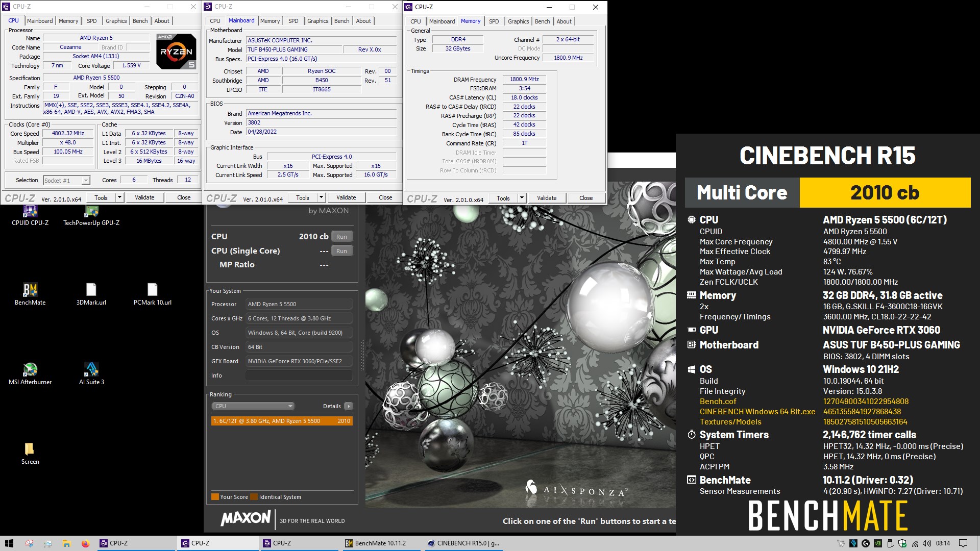Viewport: 980px width, 551px height.
Task: Expand the Ranking Details arrow
Action: 348,406
